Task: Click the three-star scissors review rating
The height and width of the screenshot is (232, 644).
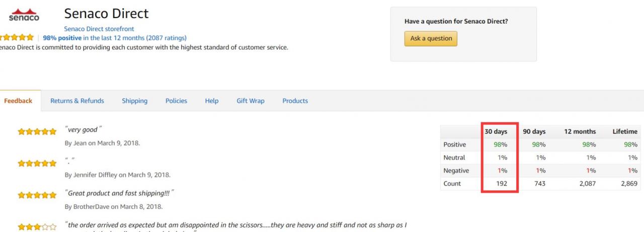Action: (37, 227)
